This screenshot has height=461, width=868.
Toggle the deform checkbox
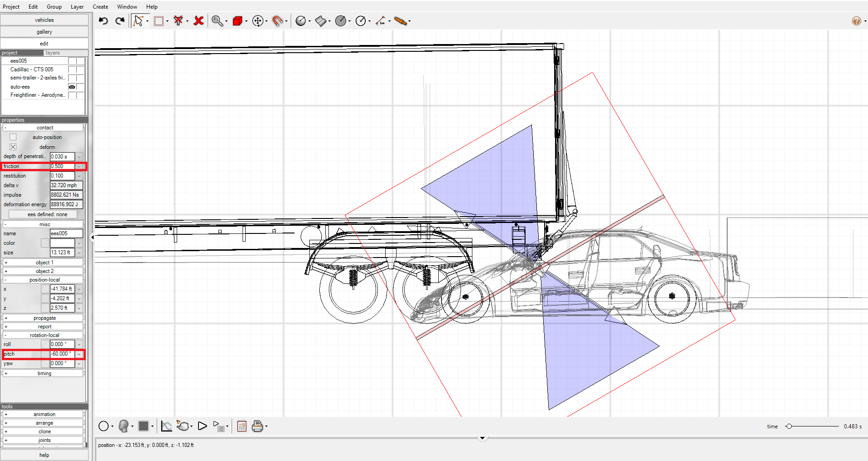click(13, 147)
